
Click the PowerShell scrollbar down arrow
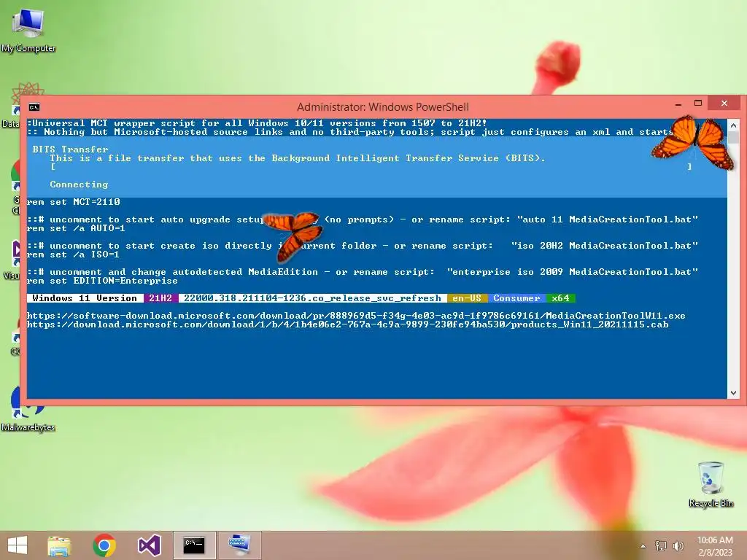(x=733, y=393)
